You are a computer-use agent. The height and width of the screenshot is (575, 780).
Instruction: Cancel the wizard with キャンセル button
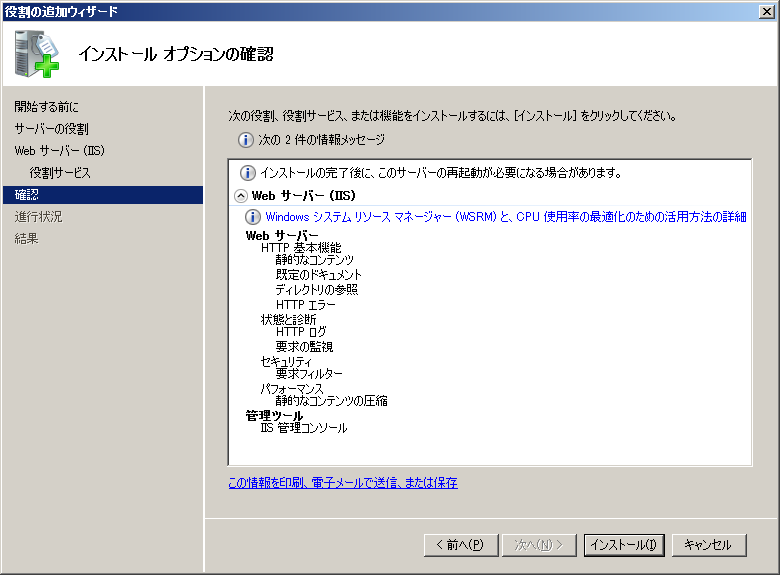(x=708, y=545)
